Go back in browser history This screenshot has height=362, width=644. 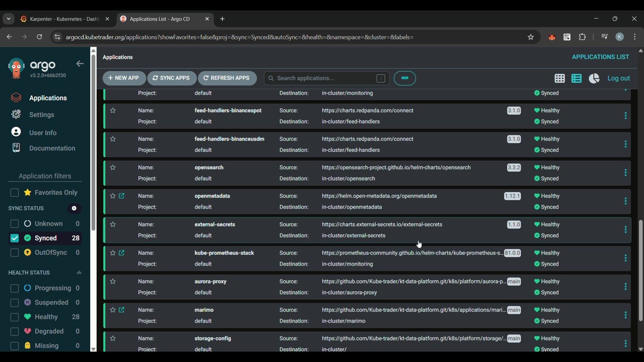[9, 37]
